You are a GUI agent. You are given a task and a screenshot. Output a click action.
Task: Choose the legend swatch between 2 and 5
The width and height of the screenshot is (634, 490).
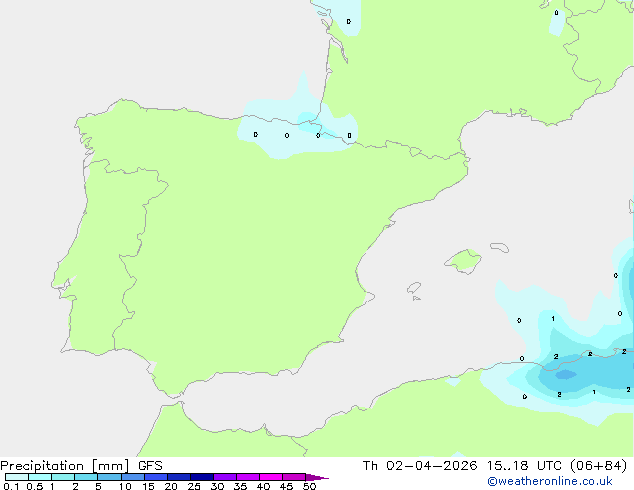86,477
